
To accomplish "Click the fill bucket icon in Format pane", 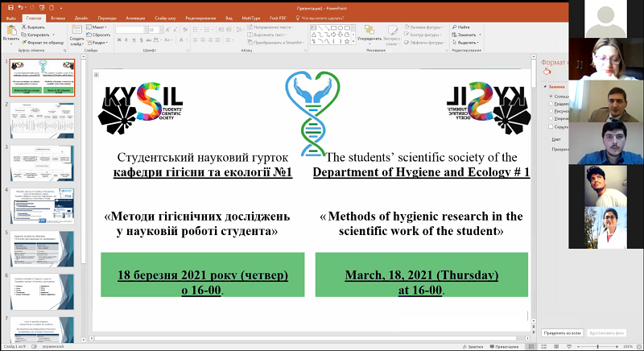I will pos(547,72).
